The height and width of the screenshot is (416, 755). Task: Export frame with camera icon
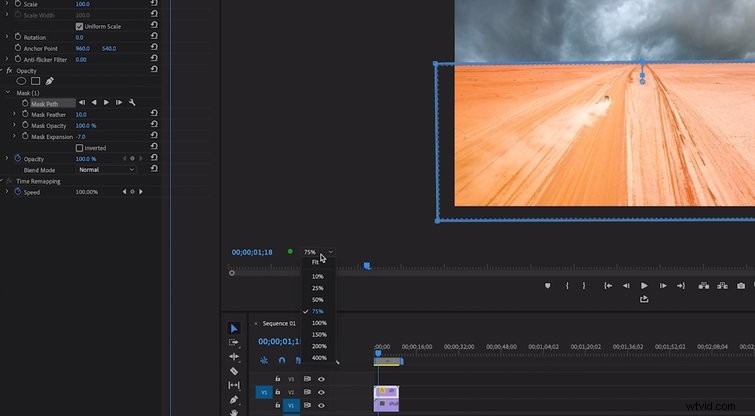coord(741,286)
